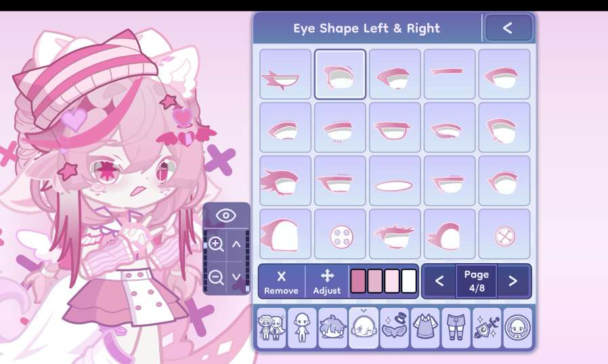The height and width of the screenshot is (364, 608).
Task: Select the face category icon
Action: (x=364, y=327)
